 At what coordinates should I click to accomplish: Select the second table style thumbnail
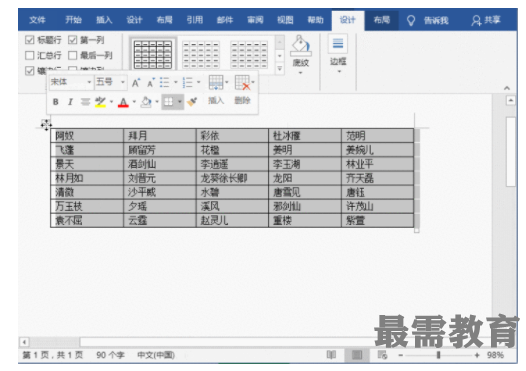coord(201,54)
